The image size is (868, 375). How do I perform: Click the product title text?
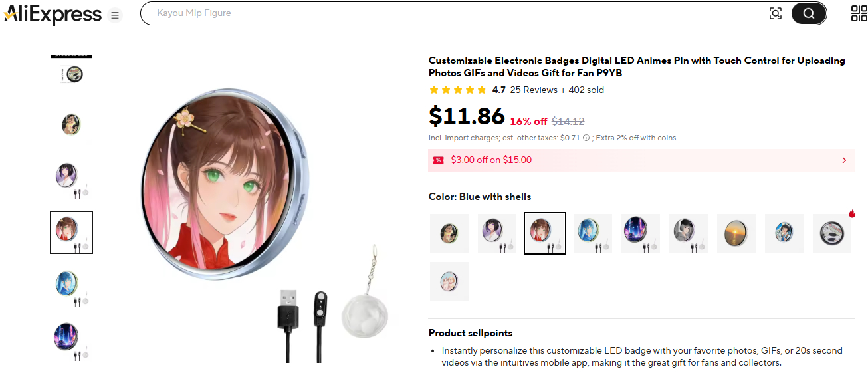637,66
